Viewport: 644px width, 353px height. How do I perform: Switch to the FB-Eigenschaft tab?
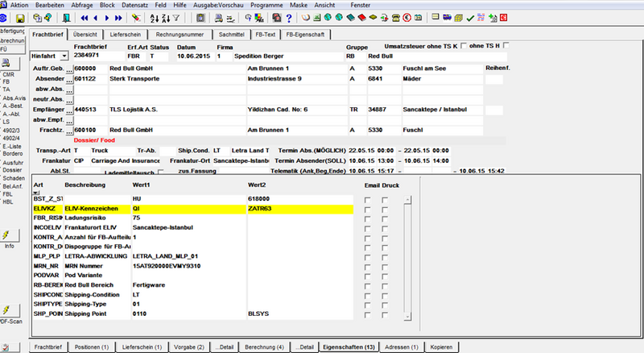pos(305,35)
